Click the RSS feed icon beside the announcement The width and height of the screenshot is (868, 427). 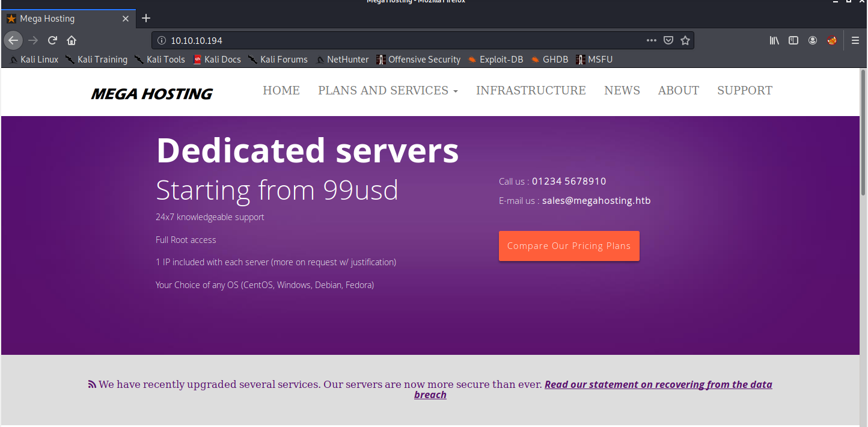[92, 384]
